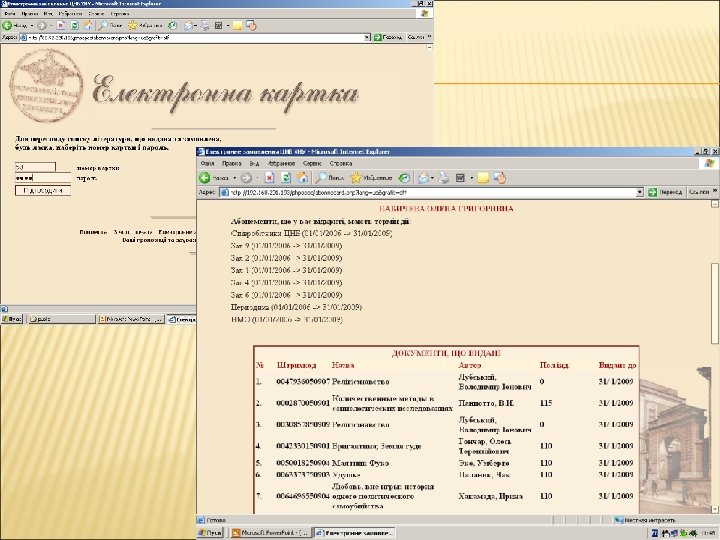Click Видано до column header
The height and width of the screenshot is (540, 720).
618,365
